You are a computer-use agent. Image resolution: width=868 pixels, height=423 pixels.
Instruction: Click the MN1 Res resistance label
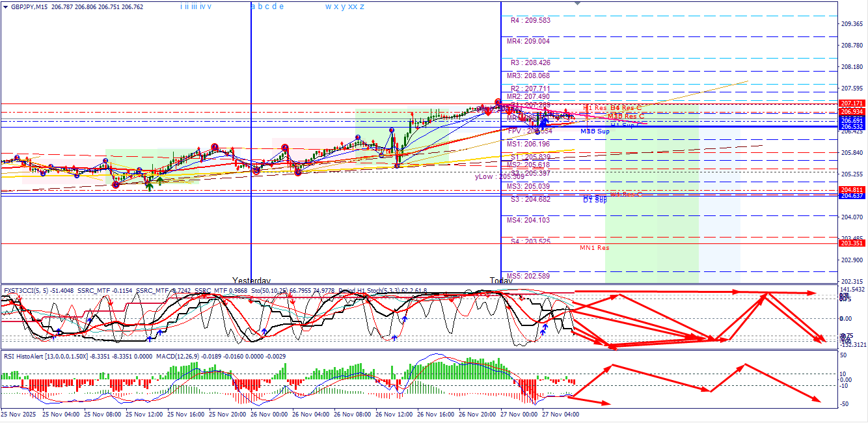point(595,248)
